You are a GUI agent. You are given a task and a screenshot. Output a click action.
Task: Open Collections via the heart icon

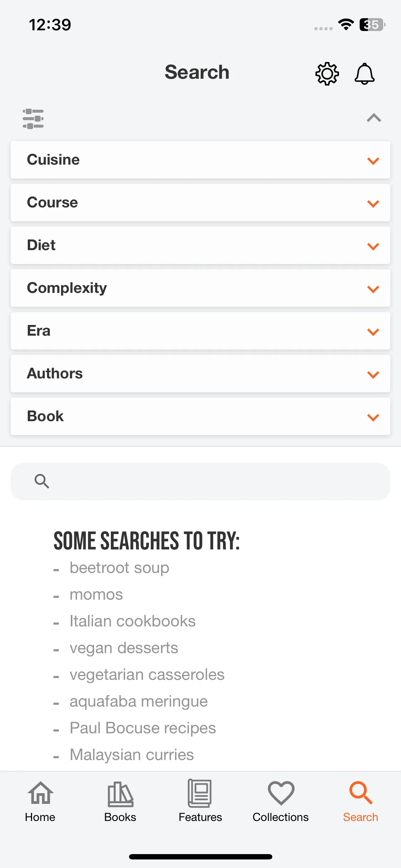[281, 793]
